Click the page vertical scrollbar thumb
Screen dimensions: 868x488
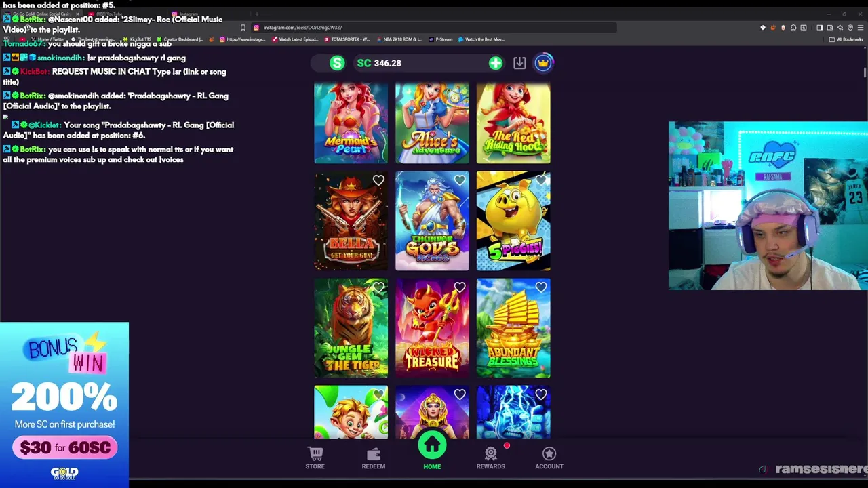(x=865, y=72)
